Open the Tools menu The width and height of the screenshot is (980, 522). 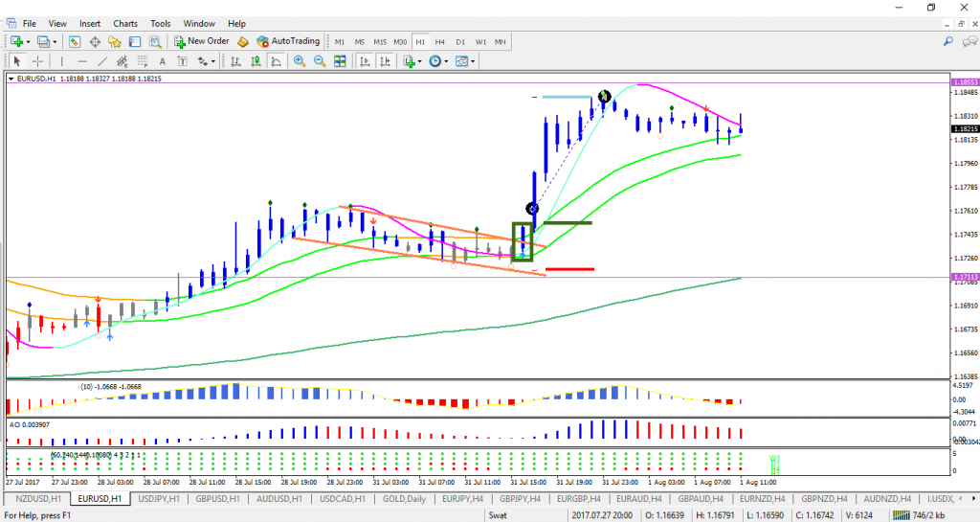[x=160, y=23]
